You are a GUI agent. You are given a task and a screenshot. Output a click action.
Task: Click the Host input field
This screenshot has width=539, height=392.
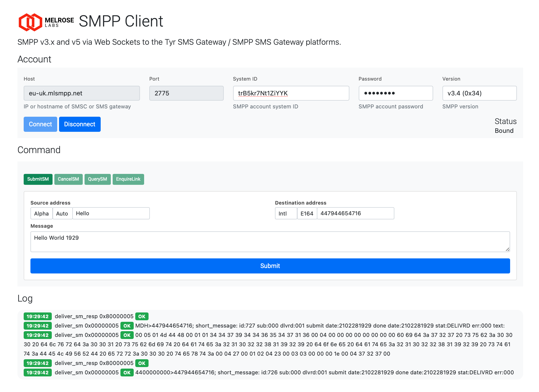pyautogui.click(x=82, y=93)
